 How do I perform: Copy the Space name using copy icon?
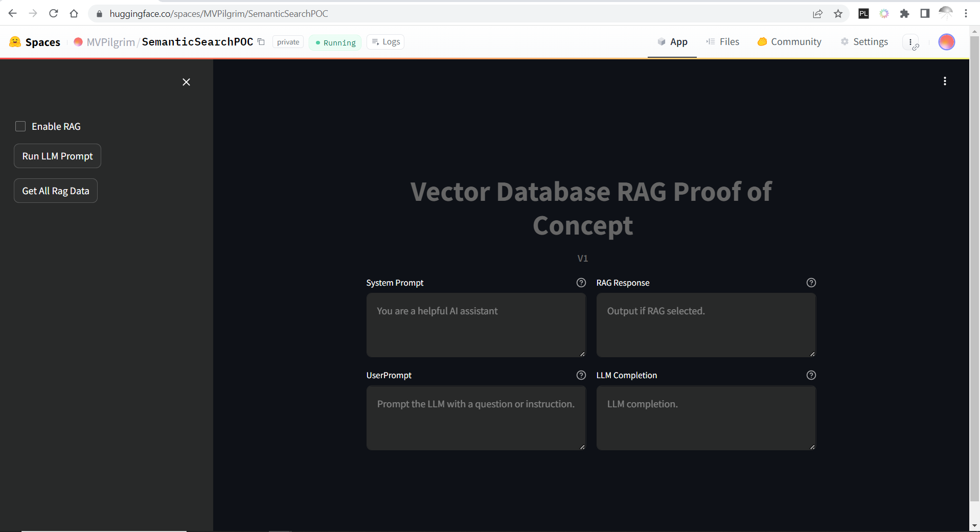point(261,42)
